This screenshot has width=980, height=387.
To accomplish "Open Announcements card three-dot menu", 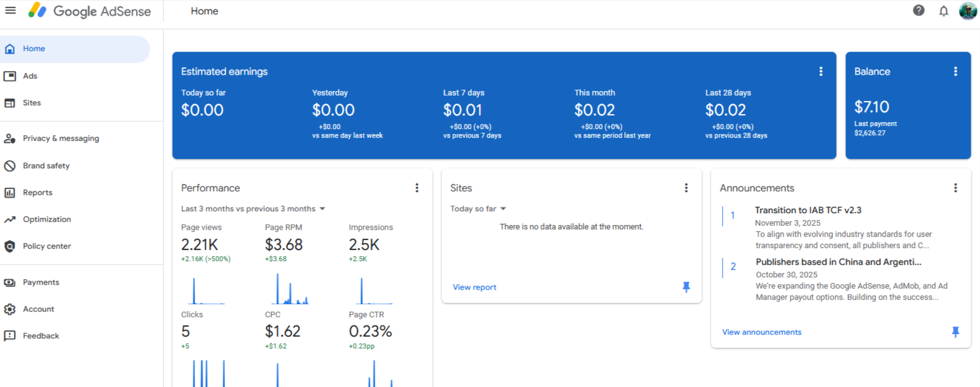I will click(955, 188).
